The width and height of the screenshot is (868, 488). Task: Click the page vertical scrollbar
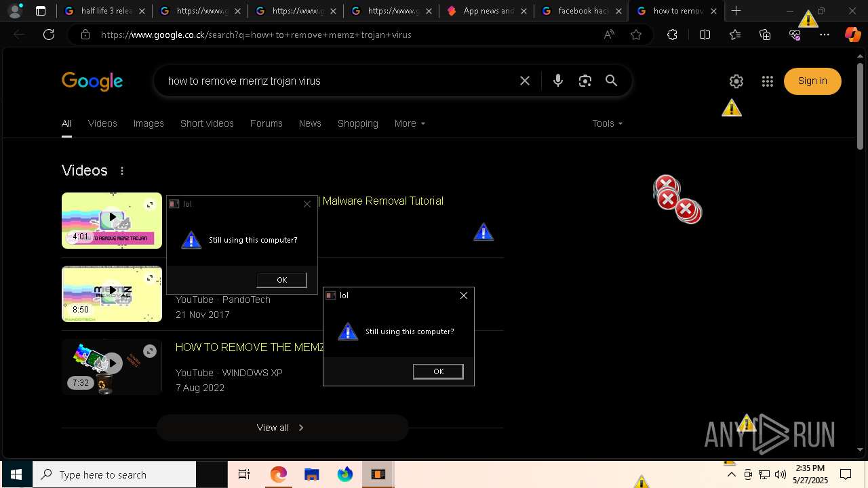pos(860,105)
